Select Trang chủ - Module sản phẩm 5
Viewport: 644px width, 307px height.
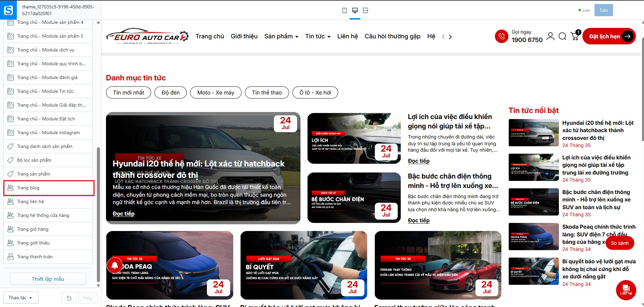point(48,36)
